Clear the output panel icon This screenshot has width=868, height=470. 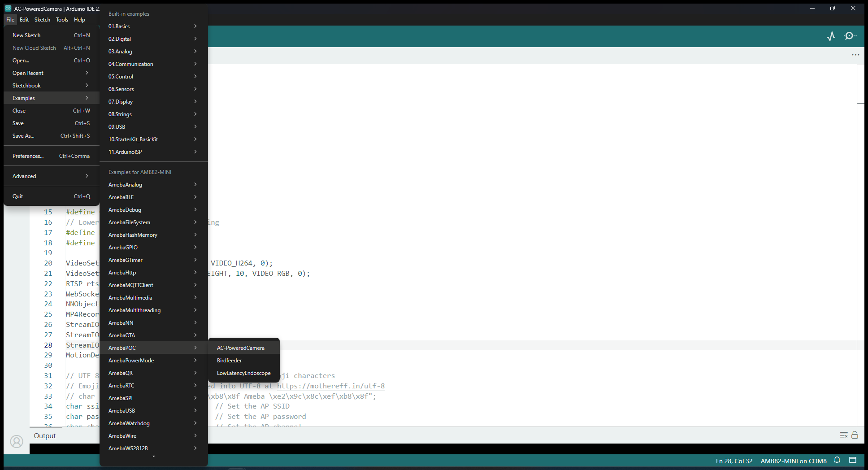(843, 435)
